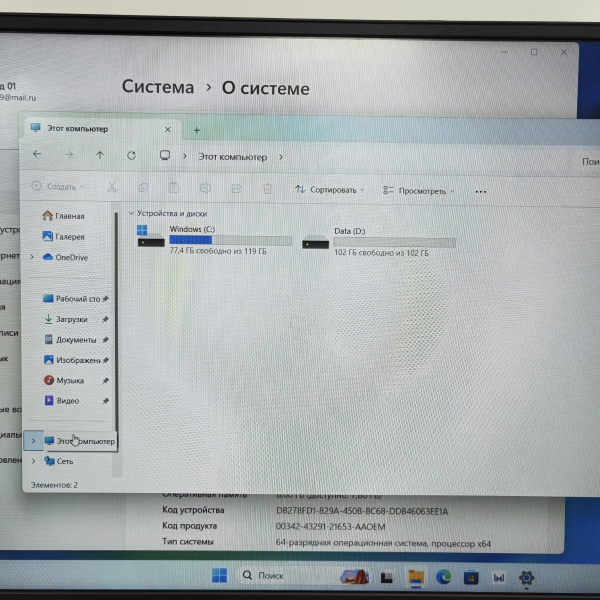Expand the Сеть tree node
The image size is (600, 600).
coord(33,461)
